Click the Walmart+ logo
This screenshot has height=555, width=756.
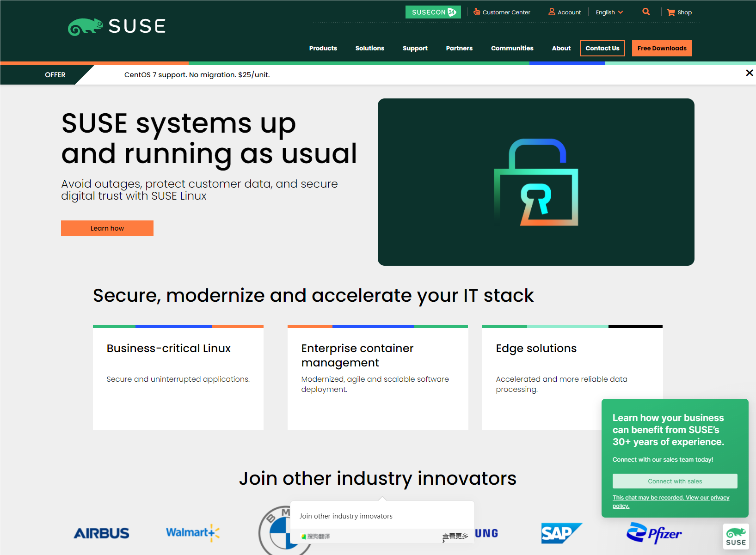point(193,533)
